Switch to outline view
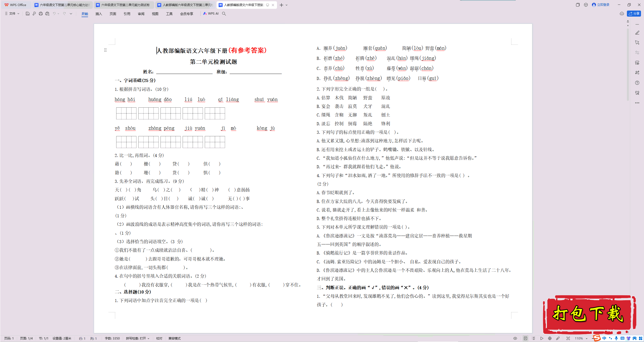Viewport: 644px width, 342px height. (534, 338)
